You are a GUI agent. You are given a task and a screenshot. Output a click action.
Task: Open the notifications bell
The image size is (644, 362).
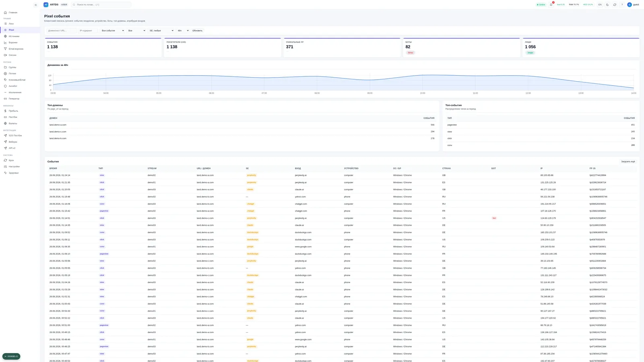[551, 5]
